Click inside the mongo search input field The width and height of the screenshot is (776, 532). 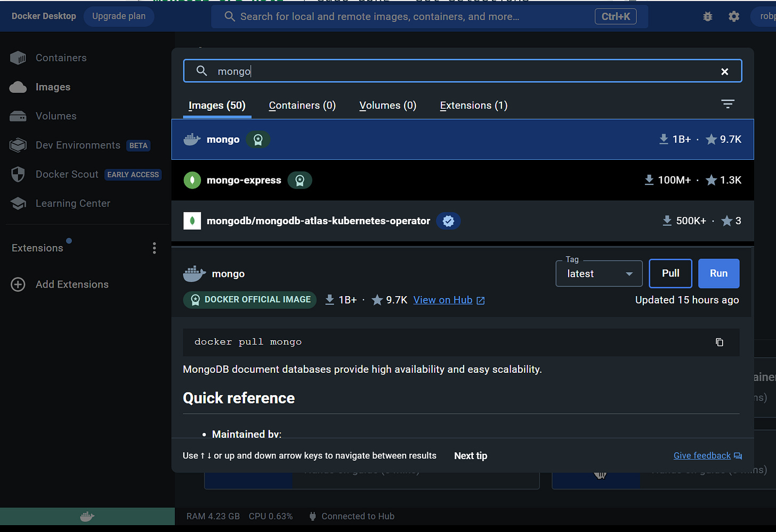point(463,71)
